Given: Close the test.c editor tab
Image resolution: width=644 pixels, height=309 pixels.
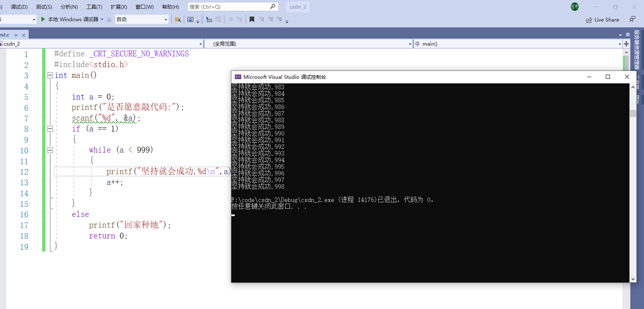Looking at the screenshot, I should [24, 35].
